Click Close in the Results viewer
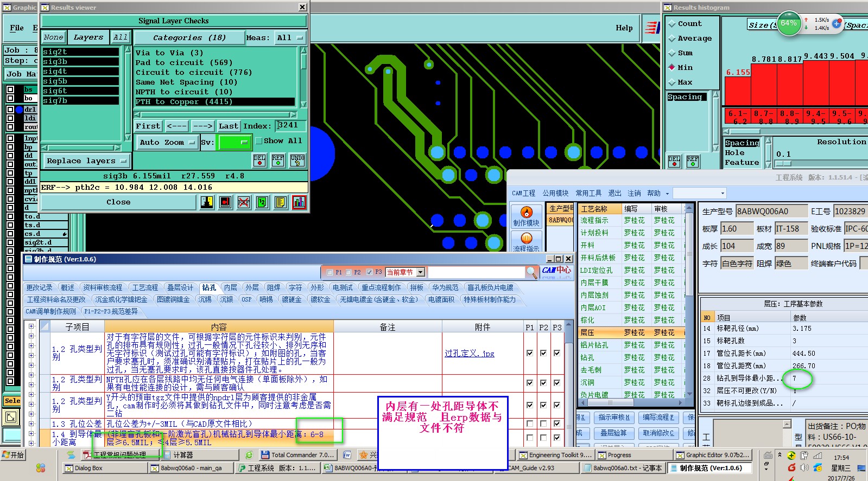868x481 pixels. (118, 202)
